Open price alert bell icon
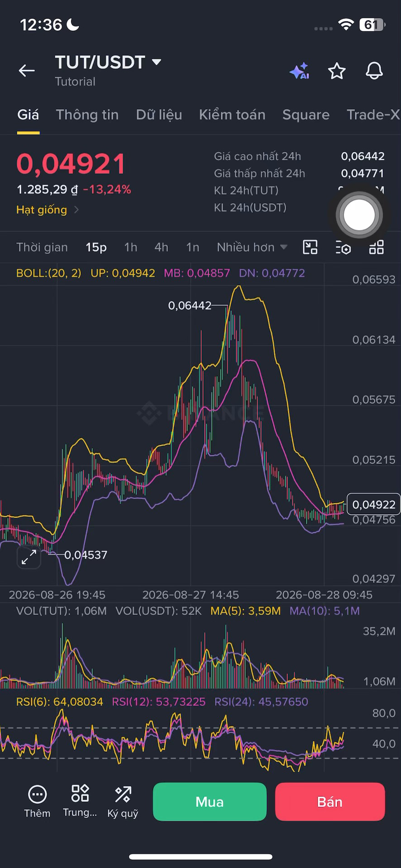401x868 pixels. [374, 71]
